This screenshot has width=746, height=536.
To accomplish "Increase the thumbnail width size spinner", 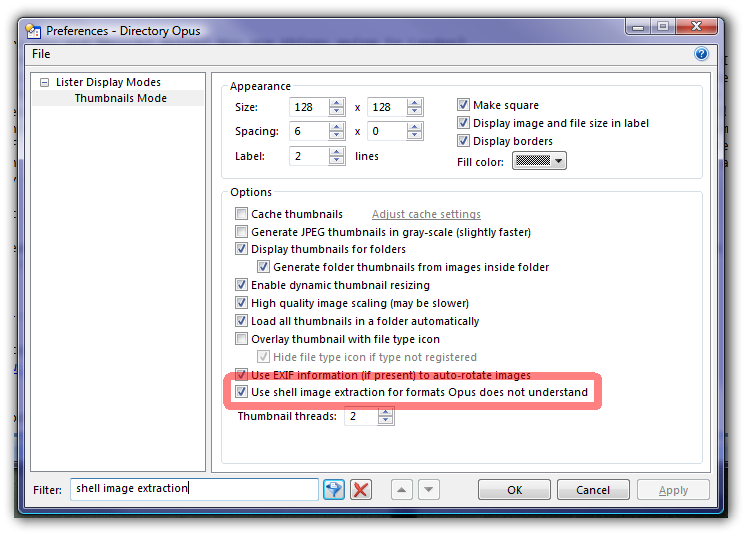I will click(x=337, y=102).
